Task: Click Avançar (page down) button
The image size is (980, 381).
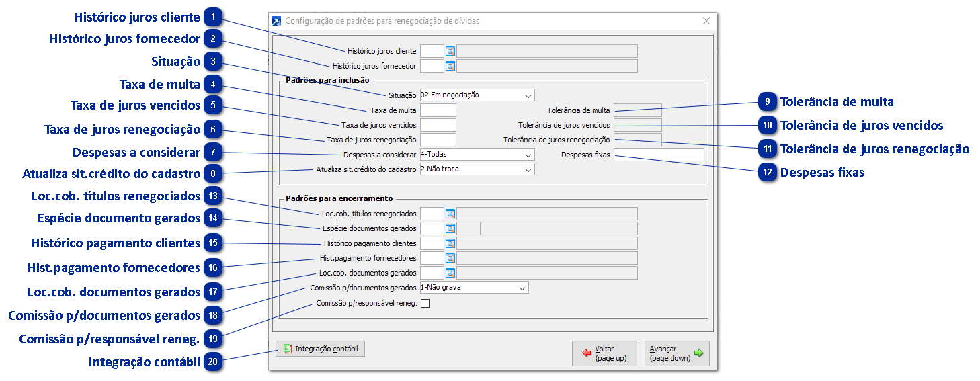Action: pos(677,353)
